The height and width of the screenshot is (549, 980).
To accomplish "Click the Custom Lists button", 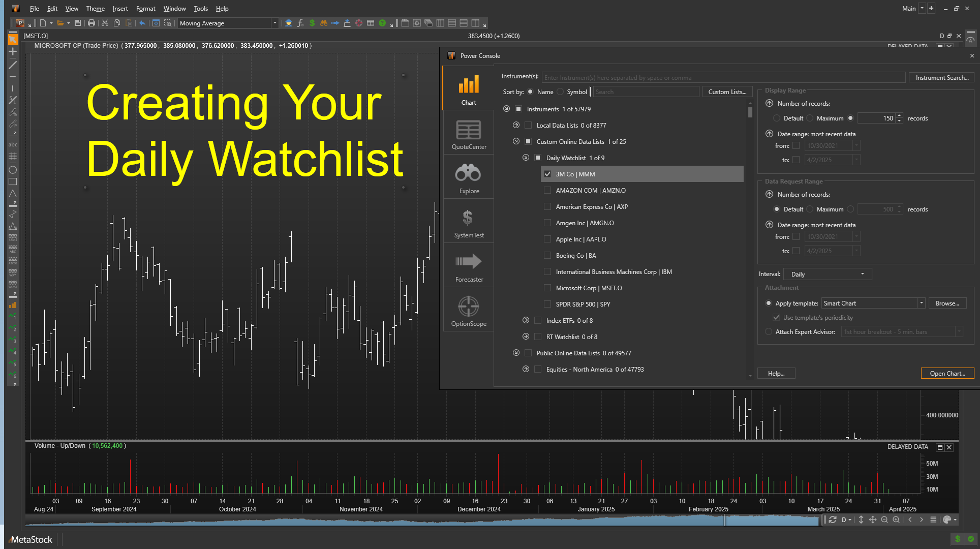I will [727, 91].
